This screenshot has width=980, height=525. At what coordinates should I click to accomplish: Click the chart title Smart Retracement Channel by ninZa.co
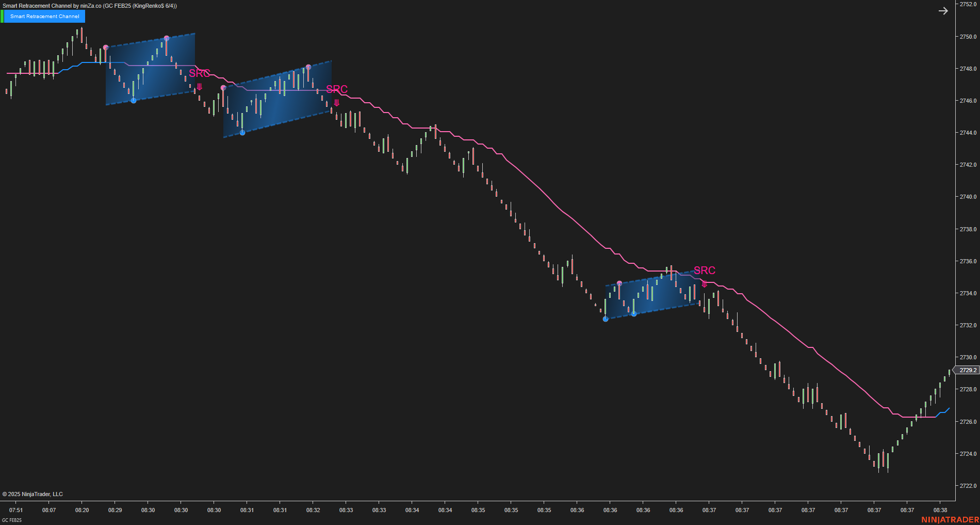[88, 5]
